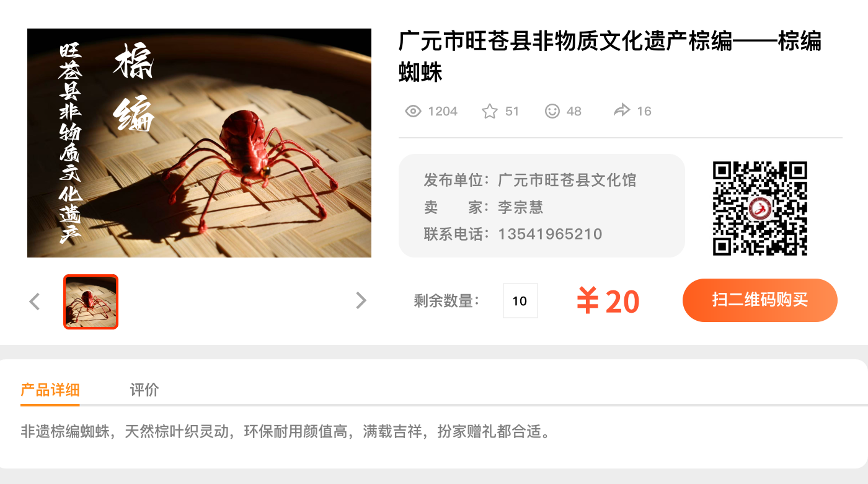The width and height of the screenshot is (868, 484).
Task: Show the previous image with the left chevron
Action: pos(35,302)
